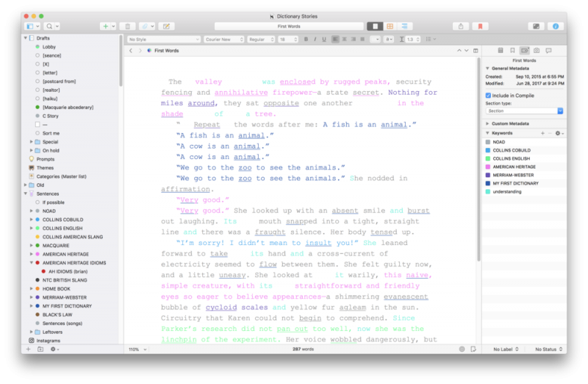Open Inspector metadata tab
The image size is (588, 384).
[524, 50]
